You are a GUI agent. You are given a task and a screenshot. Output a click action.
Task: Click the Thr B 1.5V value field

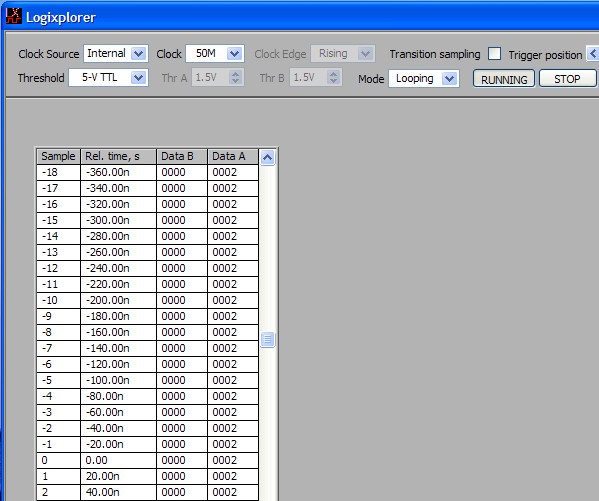(x=308, y=78)
